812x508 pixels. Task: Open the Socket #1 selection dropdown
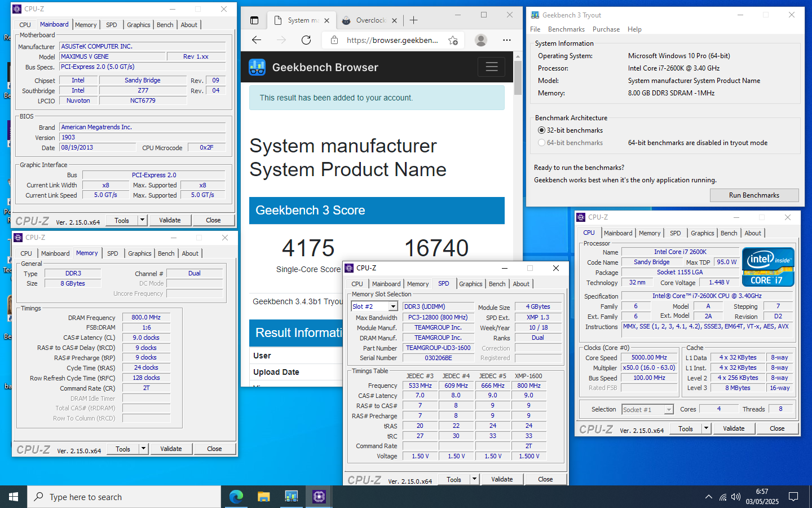click(669, 410)
